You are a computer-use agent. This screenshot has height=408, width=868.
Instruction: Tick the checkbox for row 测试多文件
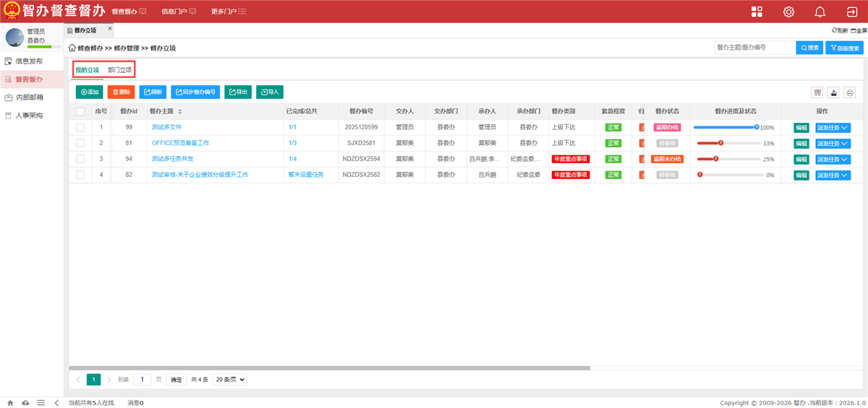80,127
